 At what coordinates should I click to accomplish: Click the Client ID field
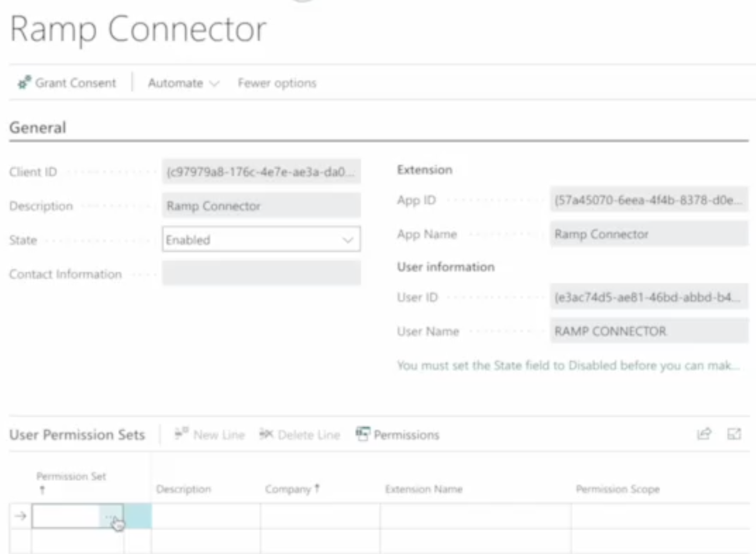tap(261, 172)
